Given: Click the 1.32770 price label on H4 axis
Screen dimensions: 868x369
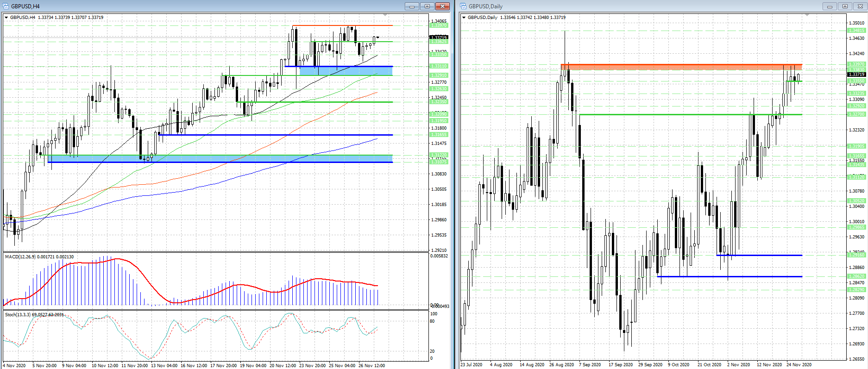Looking at the screenshot, I should 439,82.
